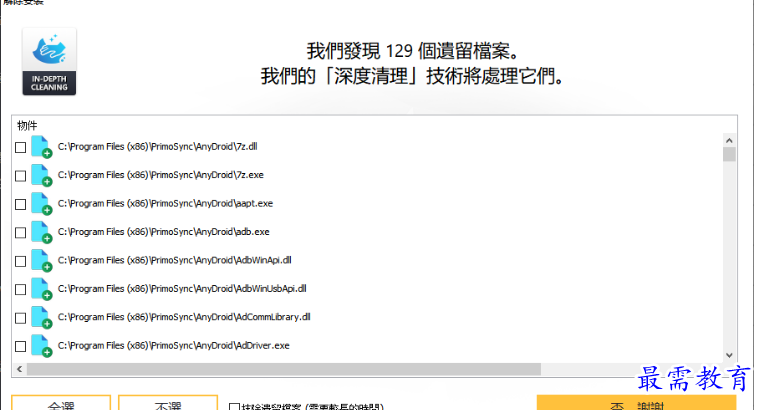Click the scroll left arrow of file list
The width and height of the screenshot is (759, 410).
[x=19, y=369]
